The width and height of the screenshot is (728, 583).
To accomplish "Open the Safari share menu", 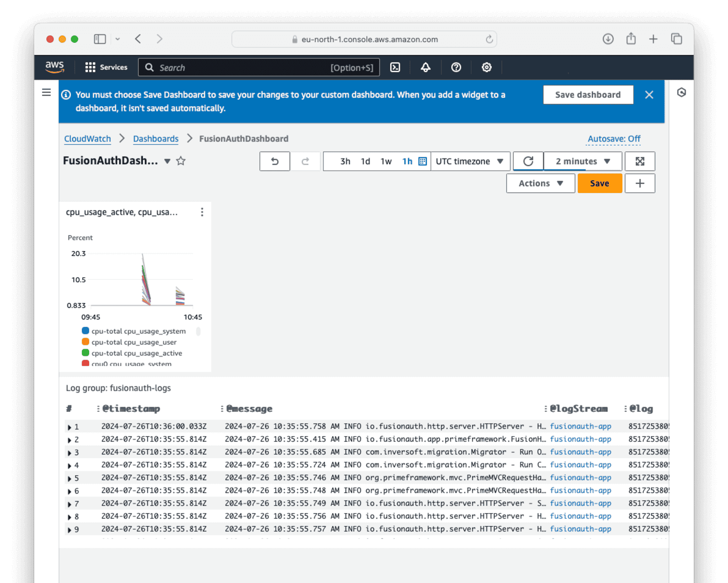I will 631,39.
